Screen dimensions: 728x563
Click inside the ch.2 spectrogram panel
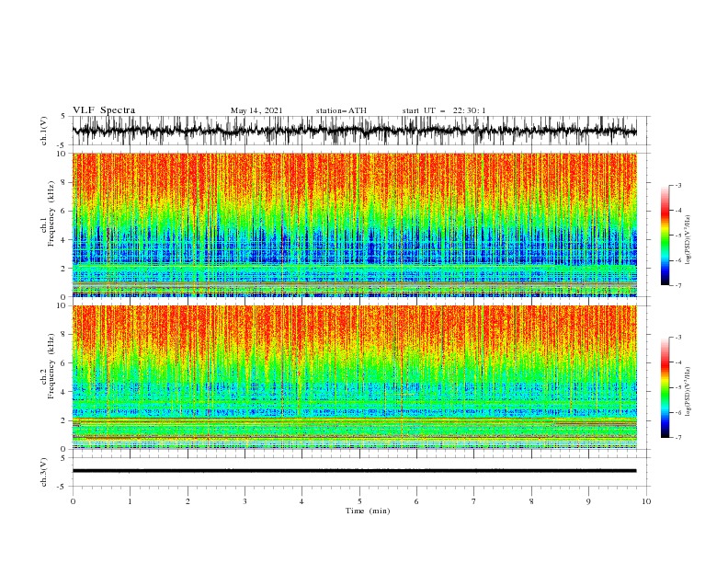(354, 377)
